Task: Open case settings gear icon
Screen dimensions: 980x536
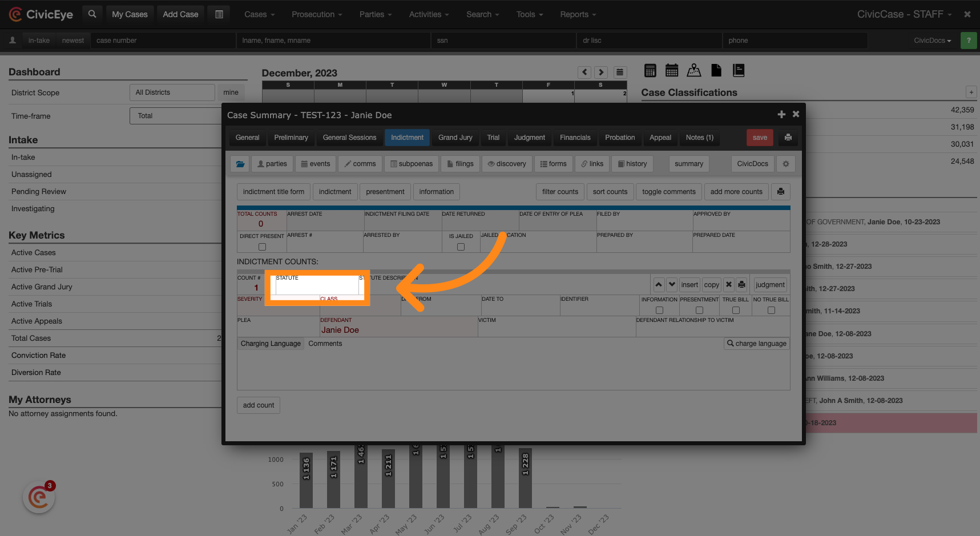Action: tap(786, 164)
